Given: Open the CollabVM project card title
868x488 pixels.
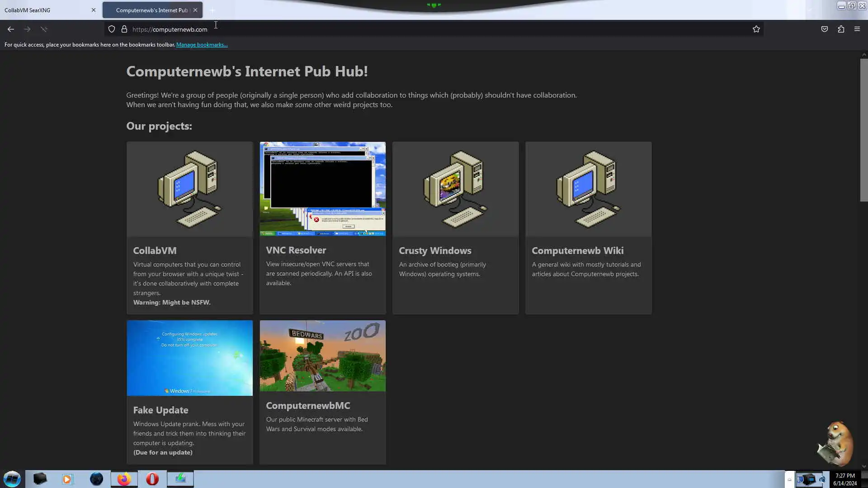Looking at the screenshot, I should 155,250.
